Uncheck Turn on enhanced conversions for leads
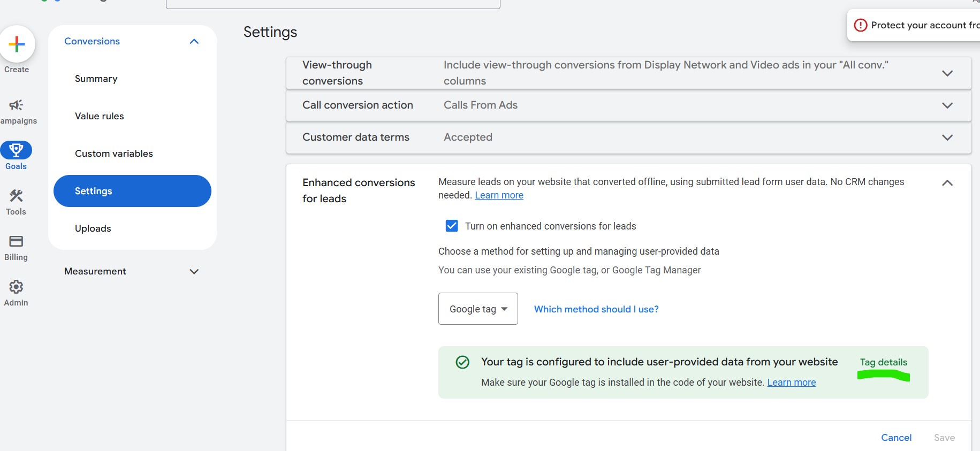This screenshot has width=980, height=451. tap(452, 226)
